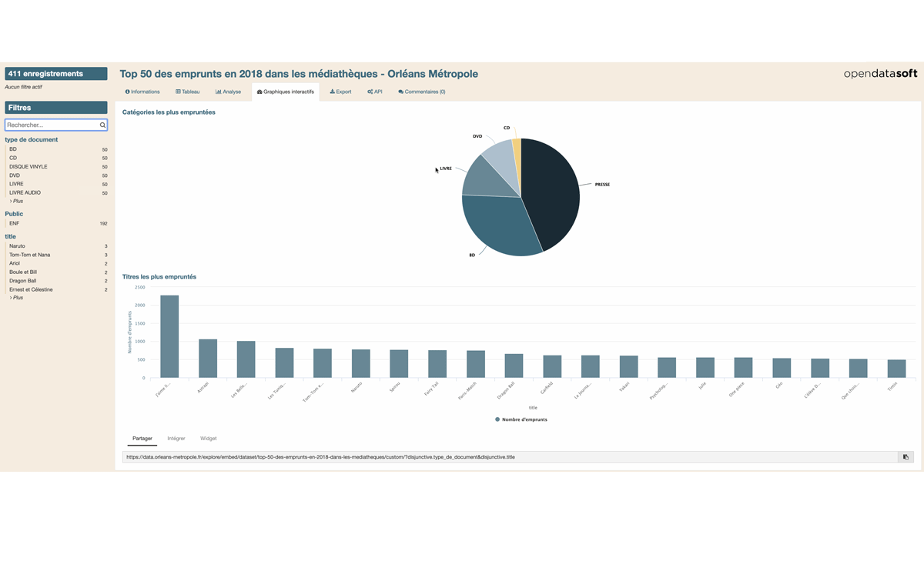
Task: Select the ENF public filter
Action: [x=14, y=223]
